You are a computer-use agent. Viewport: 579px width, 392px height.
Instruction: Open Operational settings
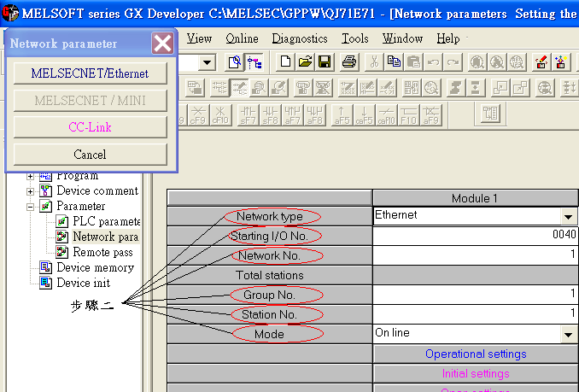point(476,354)
